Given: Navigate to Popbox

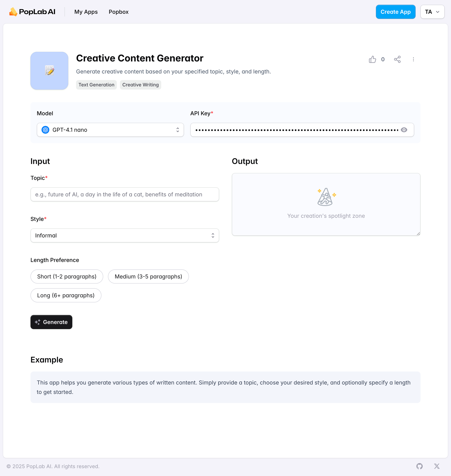Looking at the screenshot, I should [119, 12].
